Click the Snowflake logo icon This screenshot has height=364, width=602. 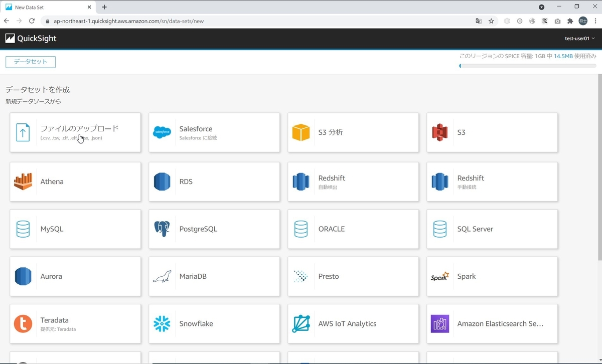tap(162, 324)
